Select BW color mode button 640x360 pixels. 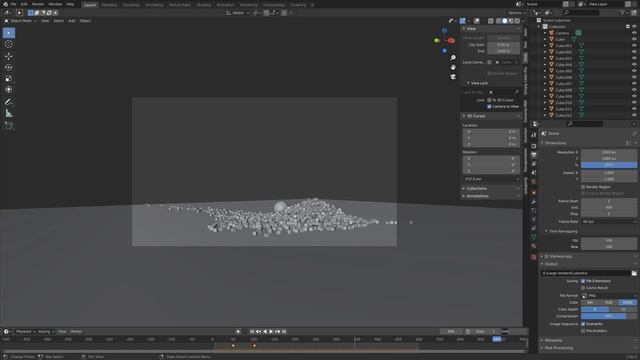(x=590, y=302)
